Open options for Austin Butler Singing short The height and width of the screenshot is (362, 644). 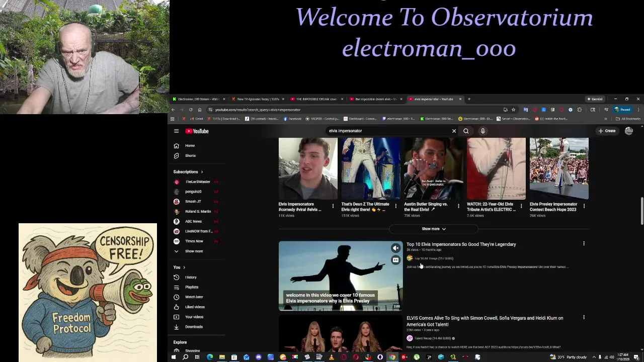458,206
